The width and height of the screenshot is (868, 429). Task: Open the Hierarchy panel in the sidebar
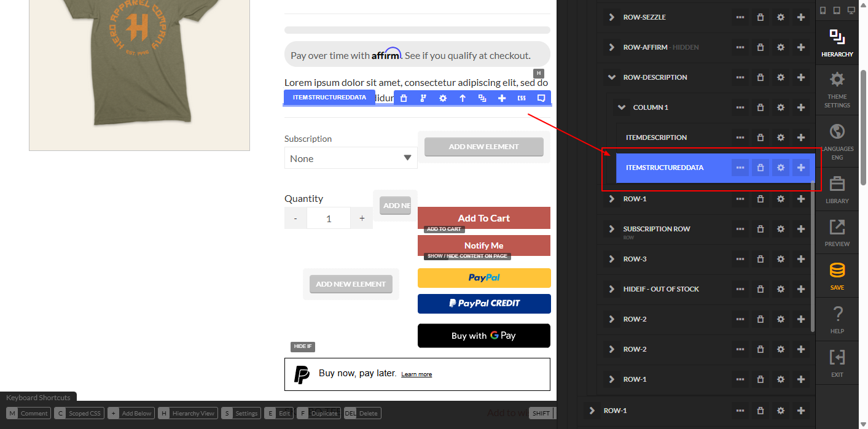(837, 42)
